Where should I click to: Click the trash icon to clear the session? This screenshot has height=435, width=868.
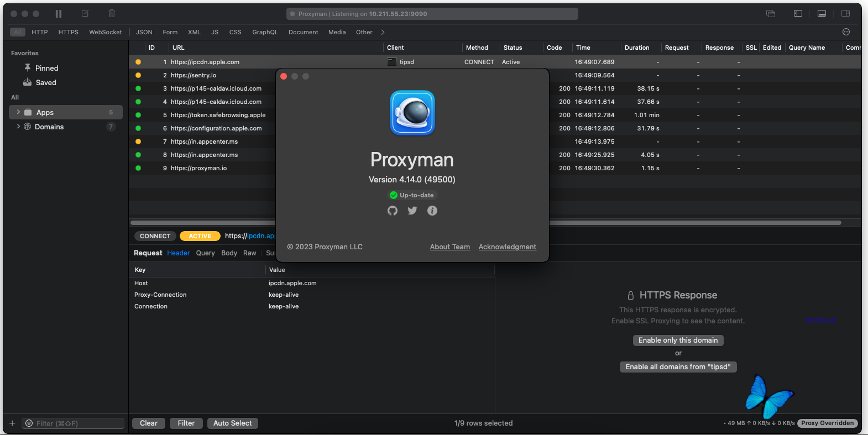pos(112,14)
